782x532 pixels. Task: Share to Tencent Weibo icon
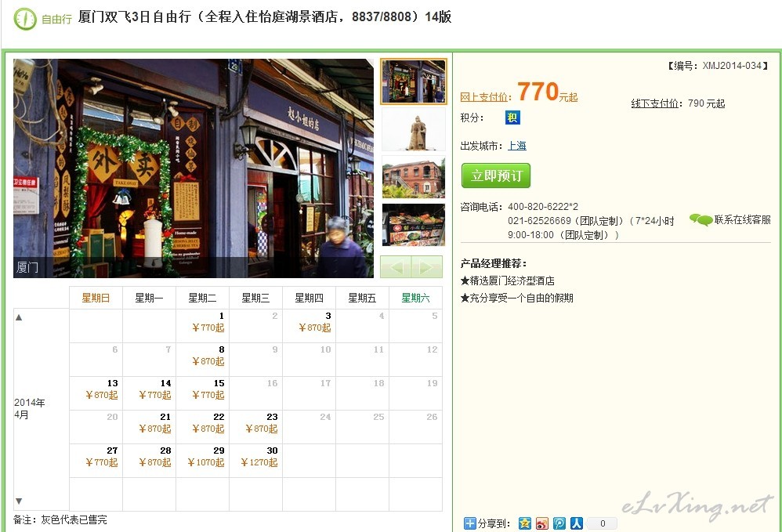[559, 523]
